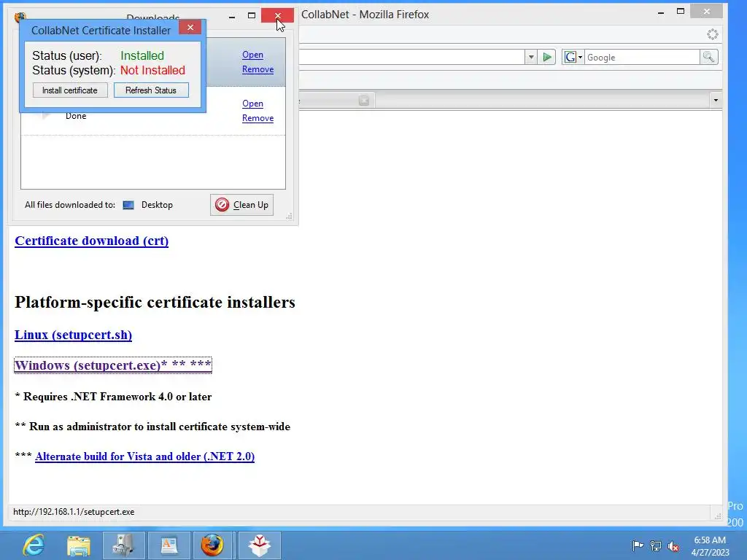Follow the Linux (setupcert.sh) link
This screenshot has width=747, height=560.
click(74, 335)
